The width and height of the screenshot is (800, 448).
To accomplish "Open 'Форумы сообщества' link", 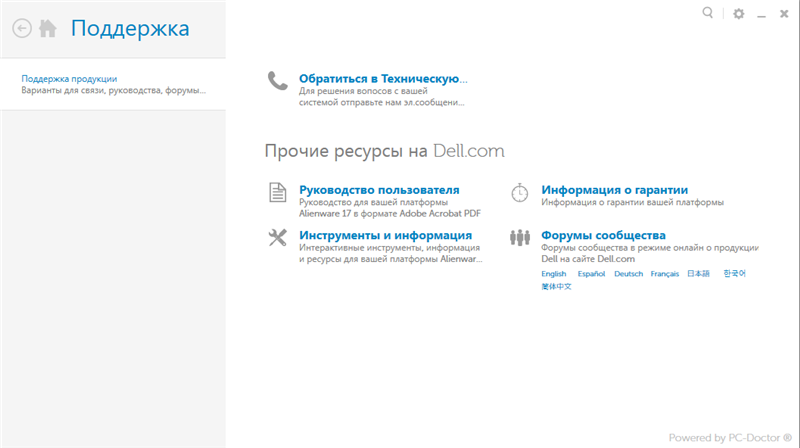I will click(603, 235).
